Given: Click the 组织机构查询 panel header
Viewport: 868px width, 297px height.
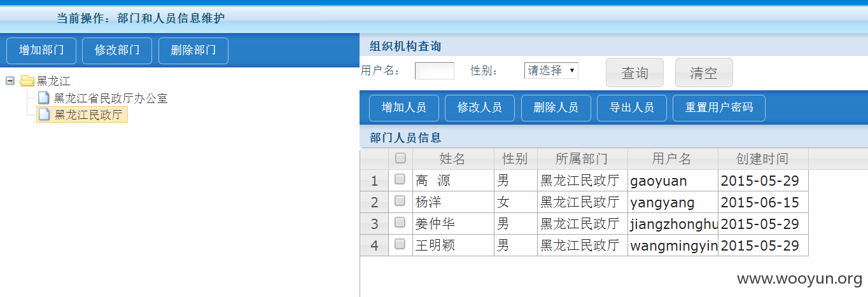Looking at the screenshot, I should pyautogui.click(x=613, y=46).
